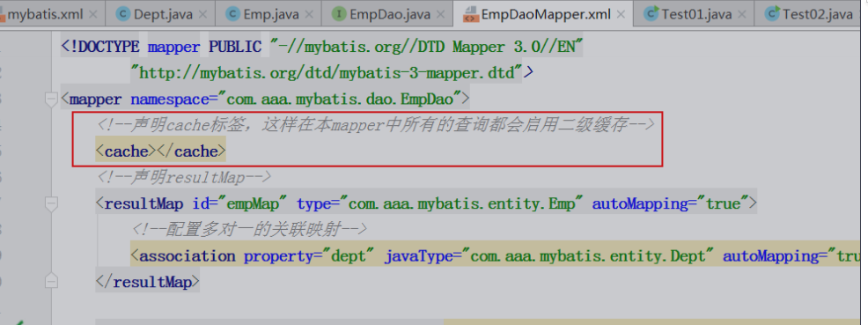Click the XML file icon on EmpDaoMapper.xml tab
This screenshot has height=325, width=868.
click(471, 13)
